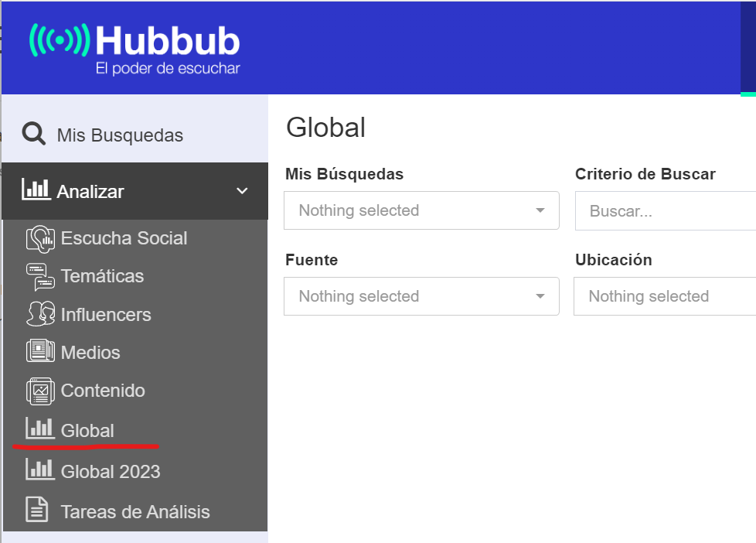Screen dimensions: 756x543
Task: Click the Medios newspaper icon
Action: 40,351
